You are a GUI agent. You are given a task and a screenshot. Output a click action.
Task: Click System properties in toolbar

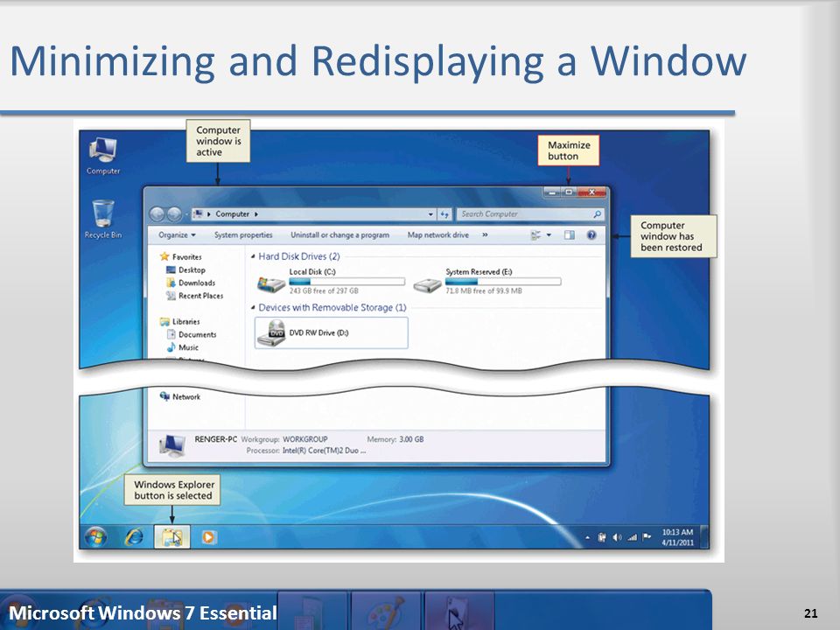[243, 235]
